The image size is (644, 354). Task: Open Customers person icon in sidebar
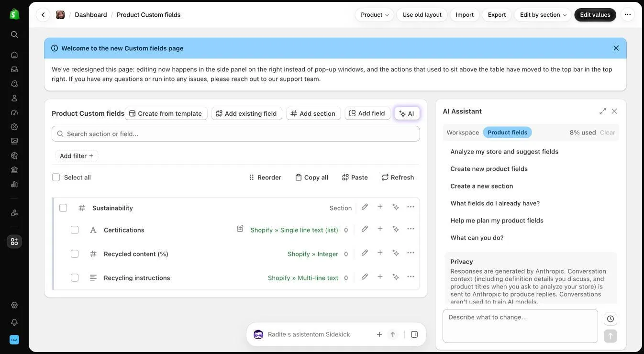(x=14, y=98)
